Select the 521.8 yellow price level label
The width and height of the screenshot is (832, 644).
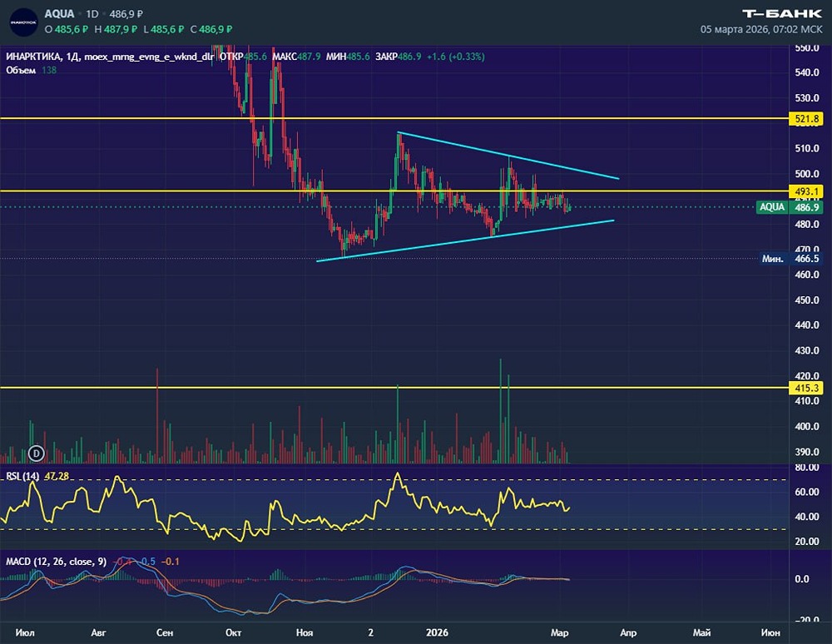806,119
